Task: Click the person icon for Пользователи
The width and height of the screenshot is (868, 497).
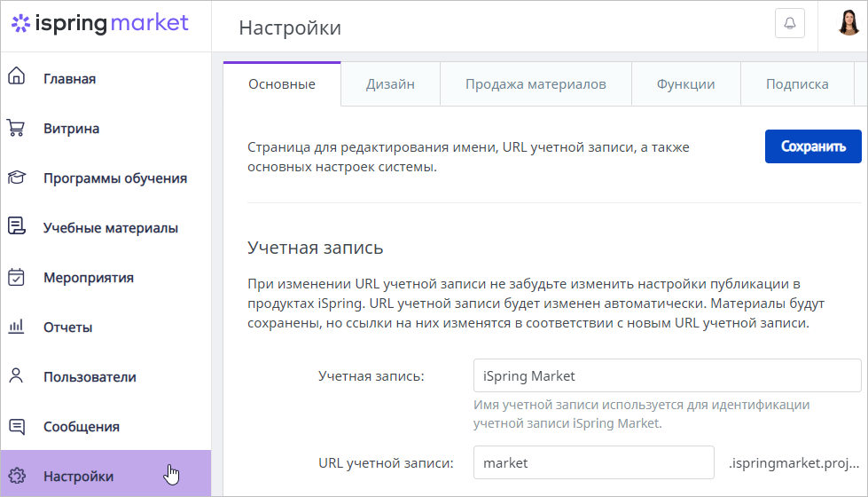Action: pos(17,375)
